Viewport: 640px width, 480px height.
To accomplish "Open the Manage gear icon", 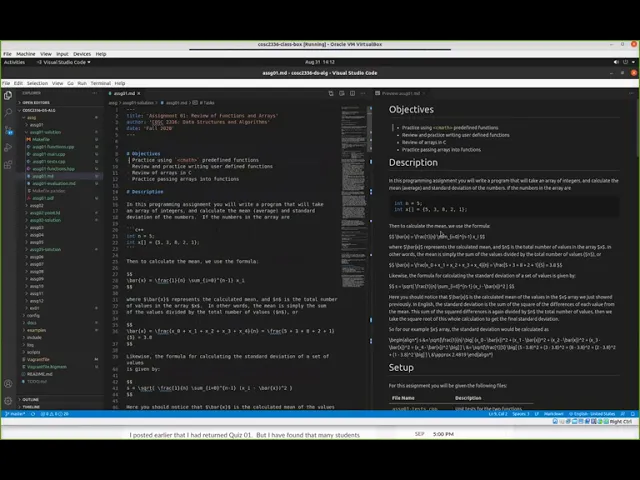I will tap(8, 401).
